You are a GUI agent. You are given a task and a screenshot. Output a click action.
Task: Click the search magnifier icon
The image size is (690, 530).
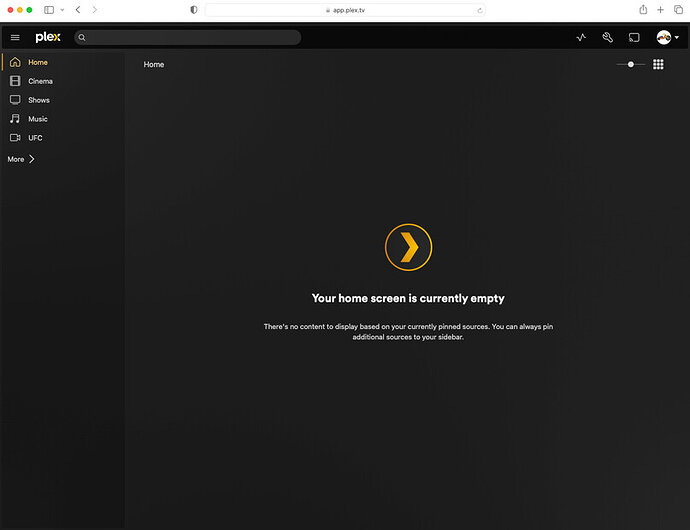tap(82, 37)
